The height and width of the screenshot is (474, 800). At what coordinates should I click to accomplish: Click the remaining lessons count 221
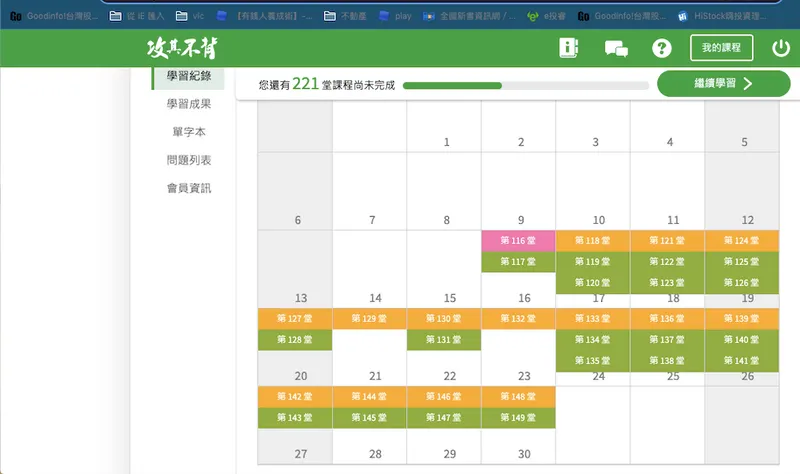306,84
